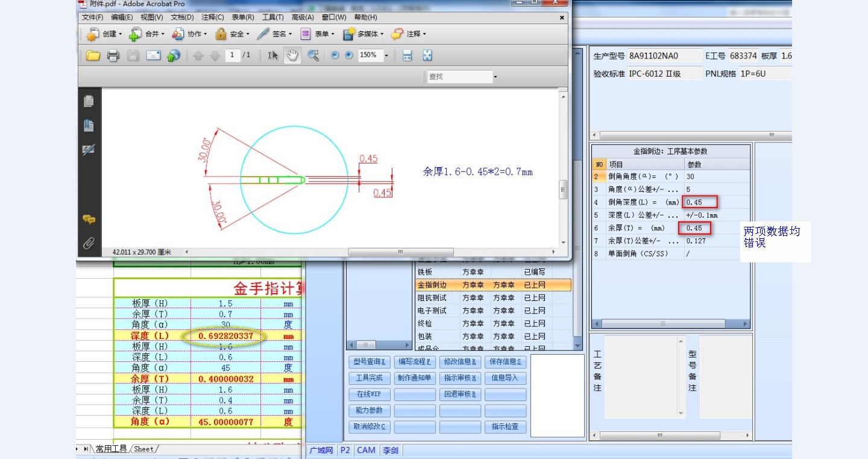Click the Create (创建) PDF icon
This screenshot has width=868, height=459.
point(92,34)
